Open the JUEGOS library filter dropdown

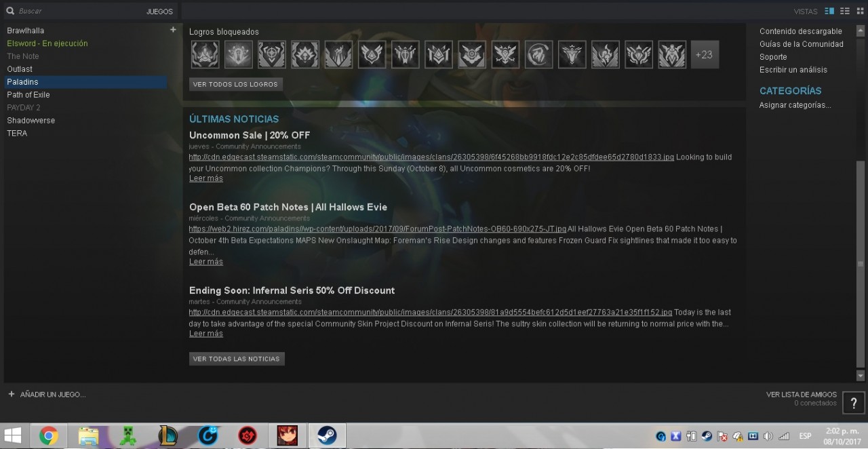[x=159, y=12]
